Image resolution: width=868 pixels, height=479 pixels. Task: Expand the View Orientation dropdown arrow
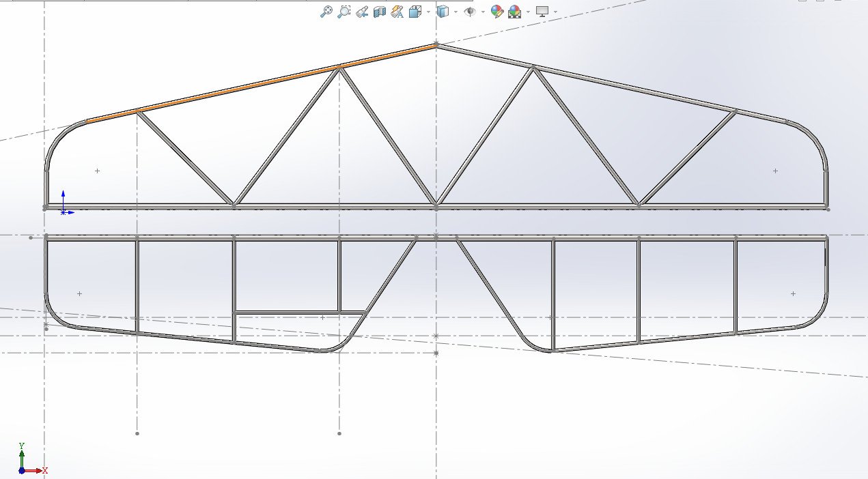pos(428,12)
